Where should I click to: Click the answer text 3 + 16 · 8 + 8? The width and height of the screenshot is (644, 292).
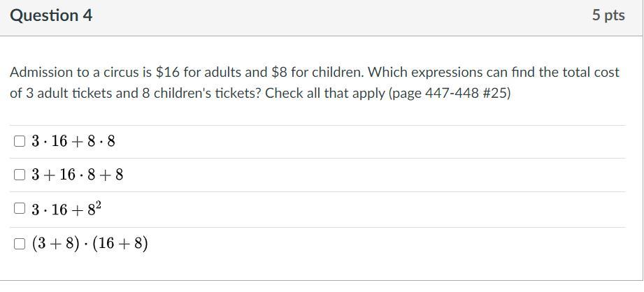[x=78, y=175]
